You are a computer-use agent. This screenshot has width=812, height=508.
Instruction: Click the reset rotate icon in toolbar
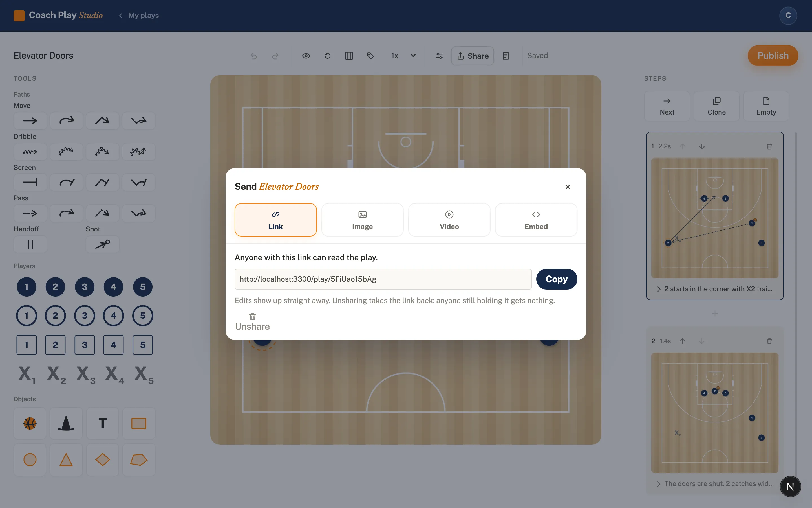(x=328, y=56)
